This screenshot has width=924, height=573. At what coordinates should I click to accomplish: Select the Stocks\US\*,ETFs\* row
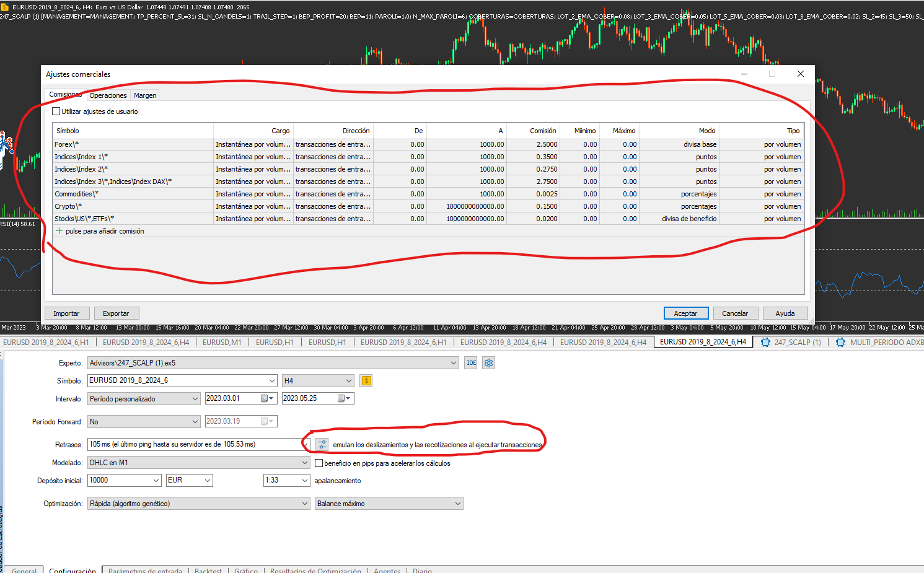[428, 219]
